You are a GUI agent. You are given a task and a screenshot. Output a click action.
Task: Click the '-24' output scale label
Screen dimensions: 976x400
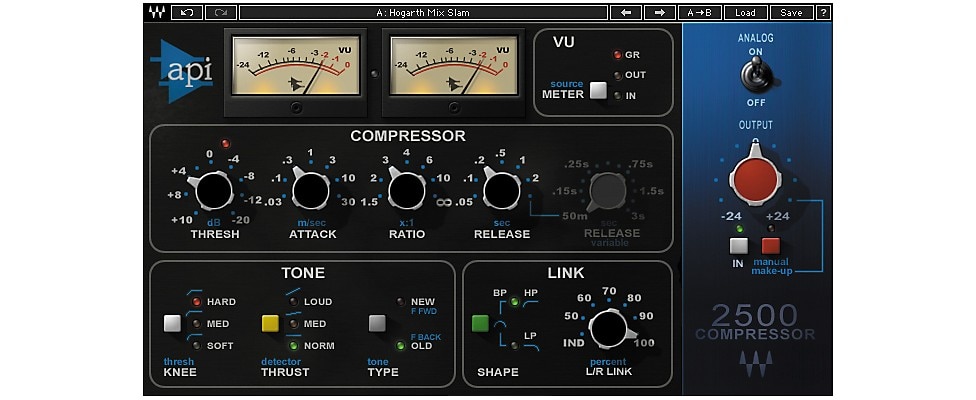[730, 217]
